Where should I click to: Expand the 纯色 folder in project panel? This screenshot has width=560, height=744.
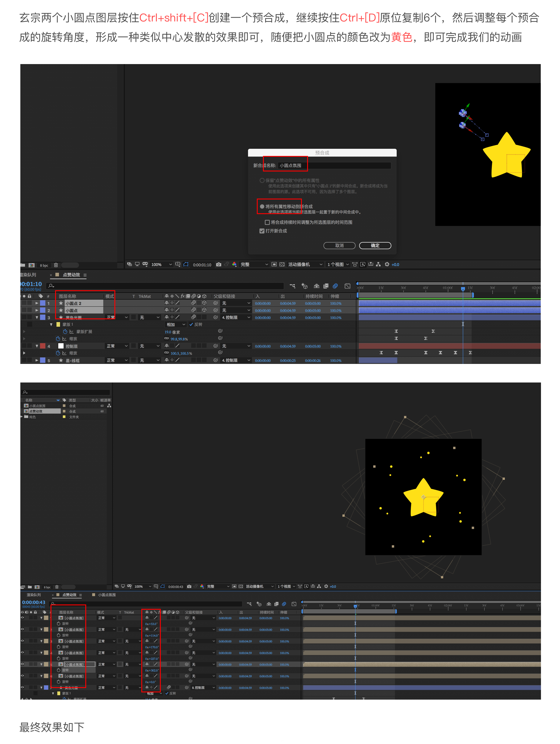coord(22,416)
